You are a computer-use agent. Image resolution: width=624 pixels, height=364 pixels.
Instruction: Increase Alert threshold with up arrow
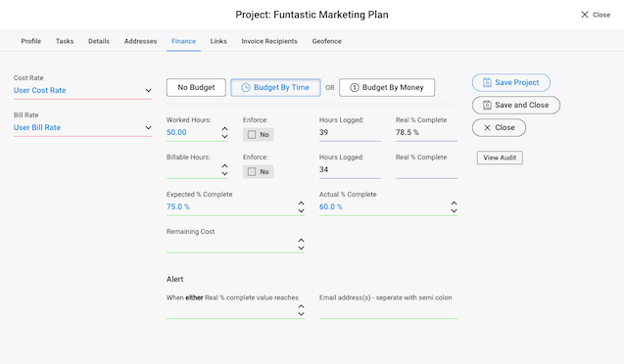(302, 306)
